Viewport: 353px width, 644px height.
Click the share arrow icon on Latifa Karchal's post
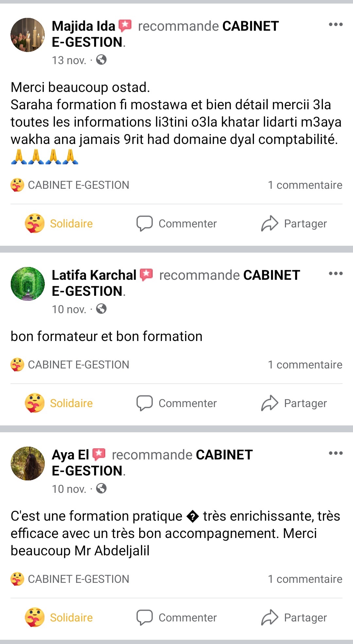(x=270, y=403)
